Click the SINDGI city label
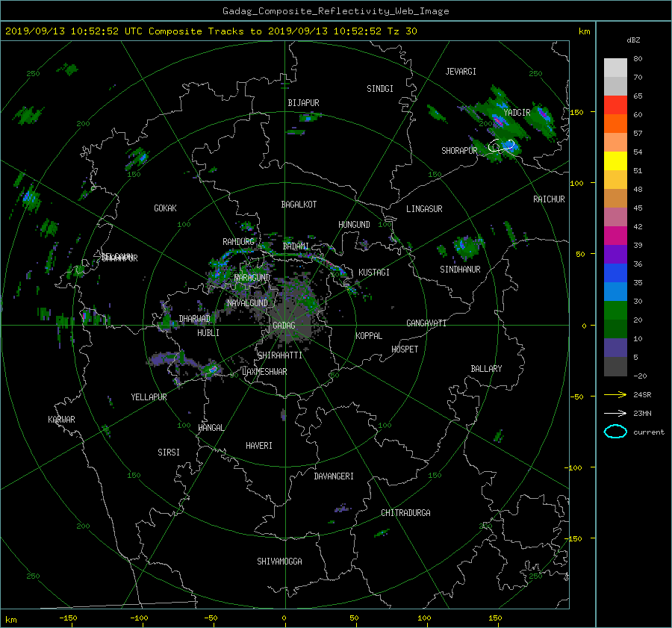 click(380, 89)
